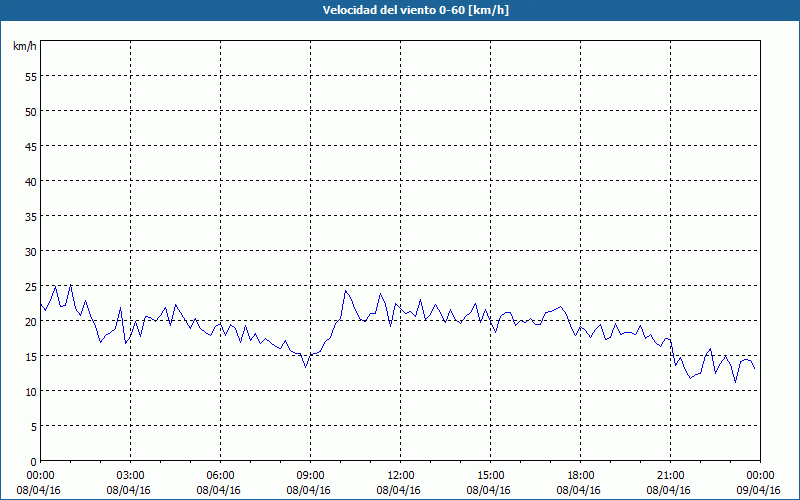Click the 09:00 time label on the x-axis
The image size is (800, 500).
coord(310,476)
